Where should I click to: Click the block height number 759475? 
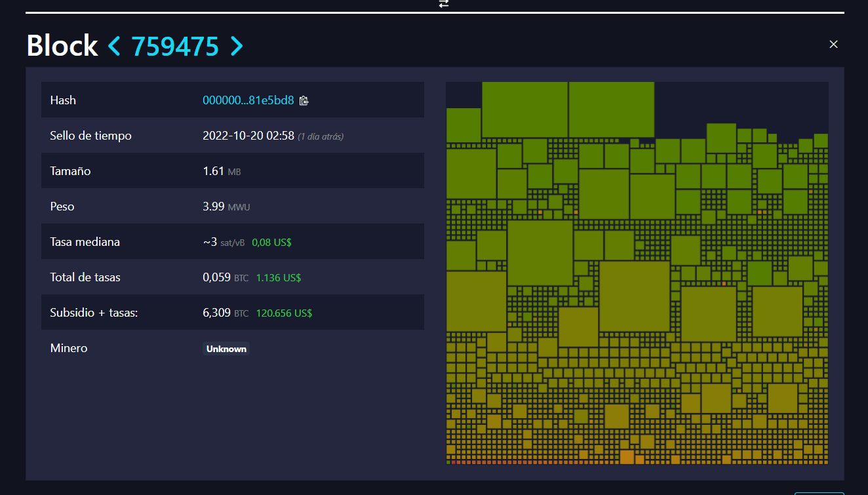175,46
